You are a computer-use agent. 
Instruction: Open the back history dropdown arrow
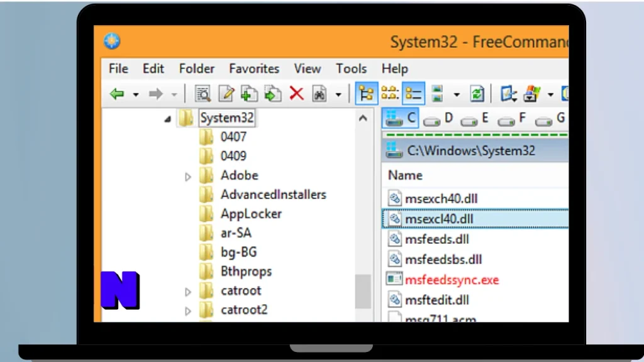coord(136,95)
